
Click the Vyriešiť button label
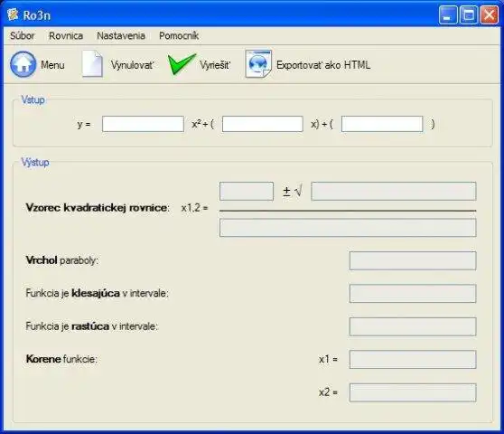(x=215, y=65)
